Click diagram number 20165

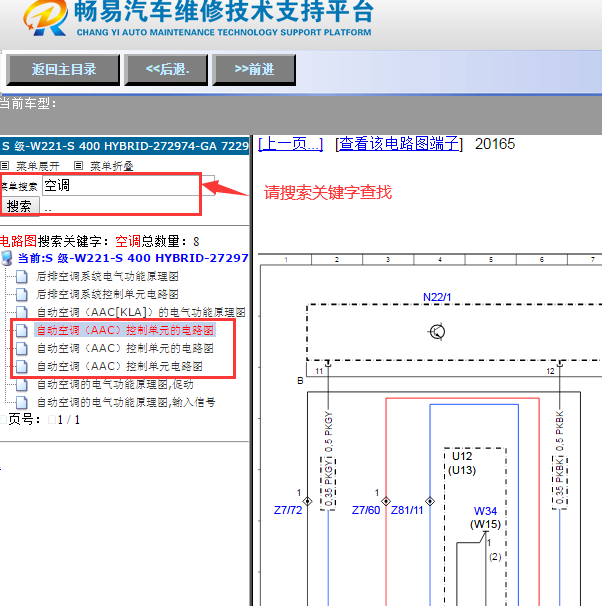(x=495, y=144)
